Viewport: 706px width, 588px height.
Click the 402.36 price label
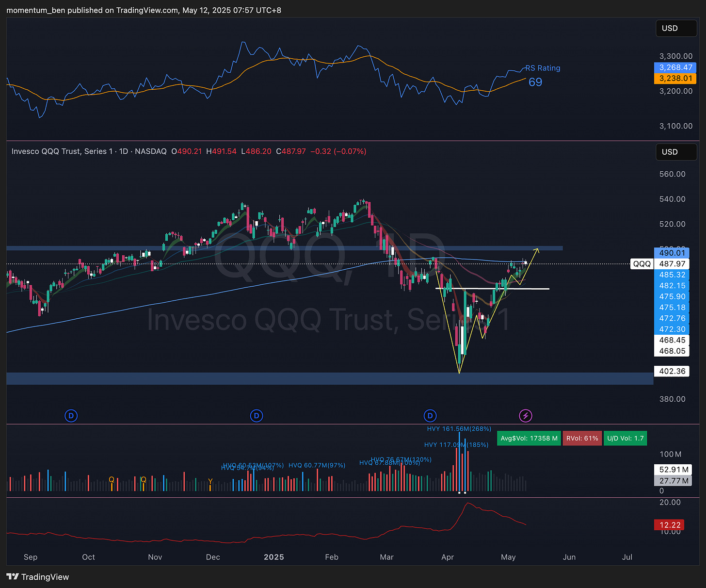tap(672, 371)
